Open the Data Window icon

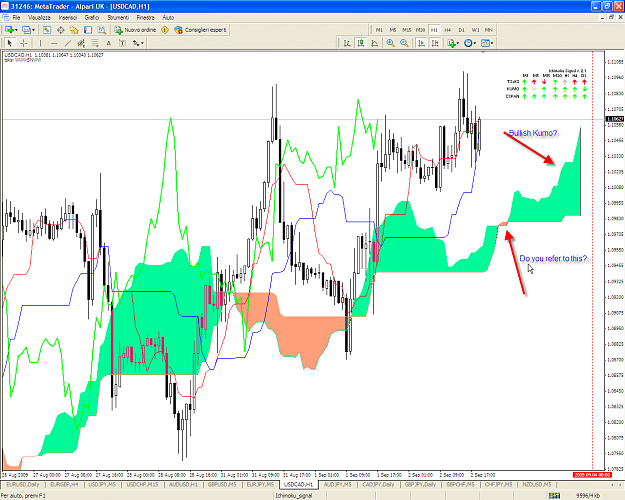[x=61, y=30]
